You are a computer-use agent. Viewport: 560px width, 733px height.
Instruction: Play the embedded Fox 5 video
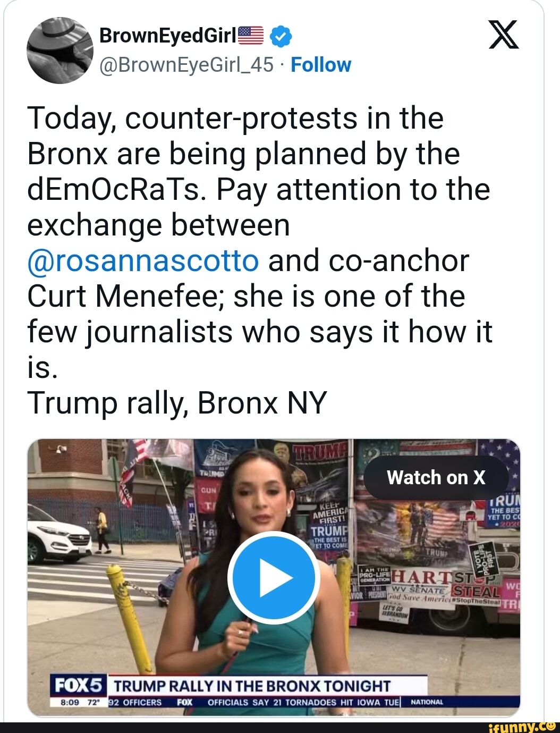274,578
